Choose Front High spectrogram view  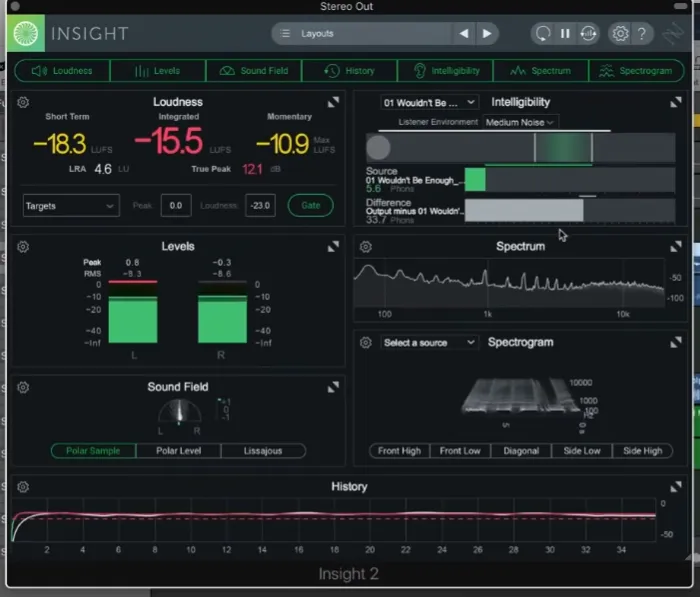click(x=399, y=451)
